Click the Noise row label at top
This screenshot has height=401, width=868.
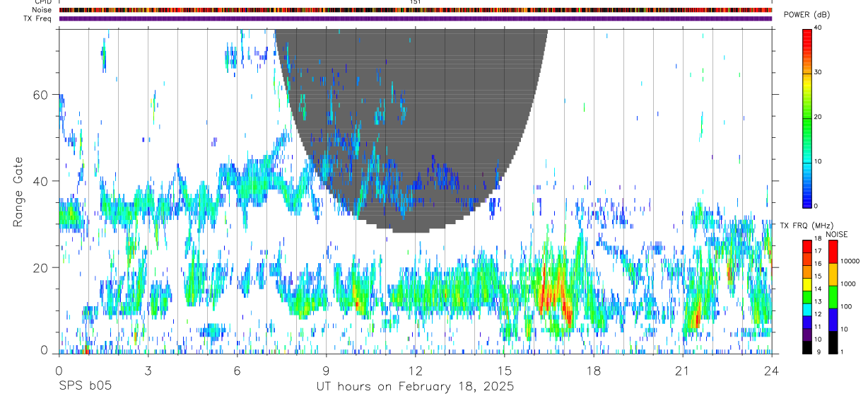(42, 10)
